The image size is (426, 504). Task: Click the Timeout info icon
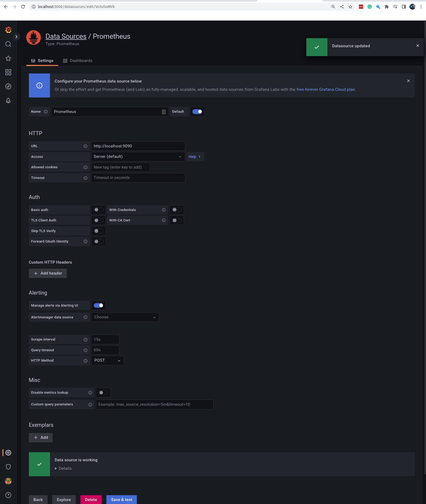[86, 178]
